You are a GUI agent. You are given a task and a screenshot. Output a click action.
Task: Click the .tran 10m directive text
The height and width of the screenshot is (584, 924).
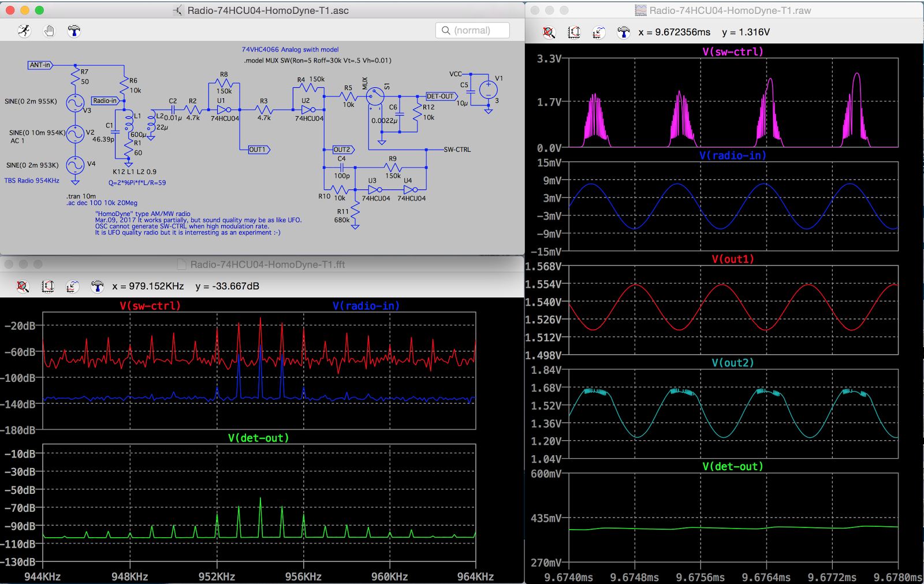point(81,196)
